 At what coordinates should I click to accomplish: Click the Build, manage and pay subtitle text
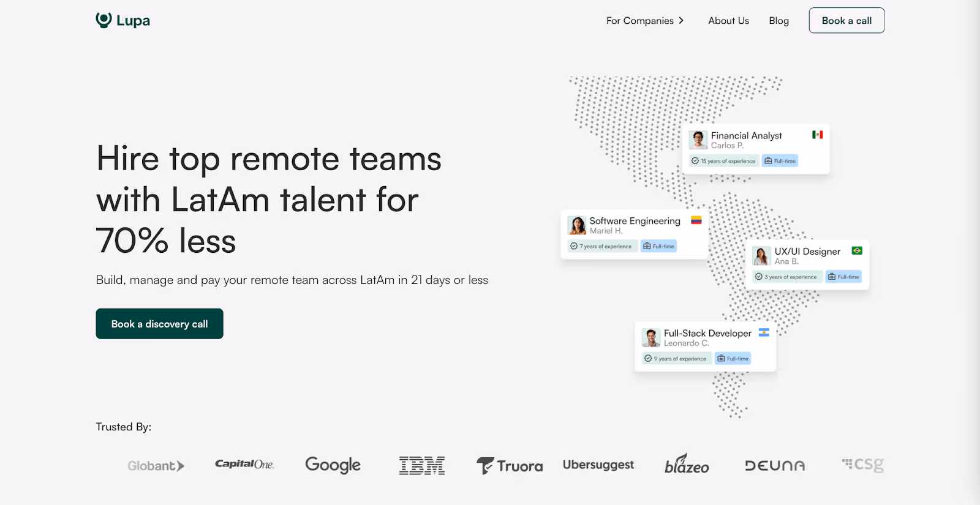point(292,280)
